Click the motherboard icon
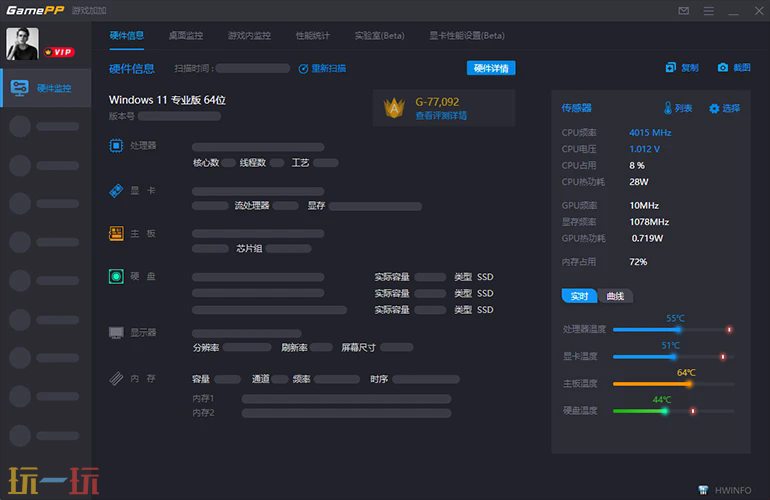The height and width of the screenshot is (500, 770). coord(116,233)
